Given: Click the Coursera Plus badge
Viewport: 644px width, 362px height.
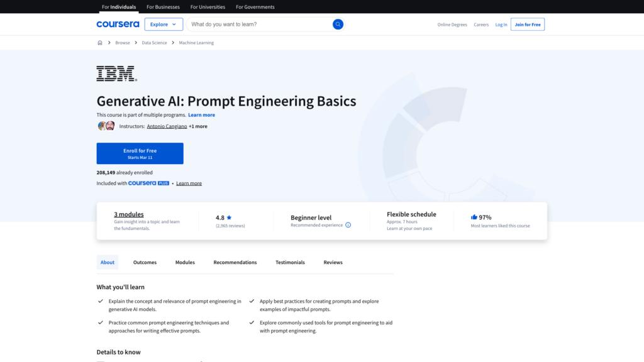Looking at the screenshot, I should coord(148,184).
